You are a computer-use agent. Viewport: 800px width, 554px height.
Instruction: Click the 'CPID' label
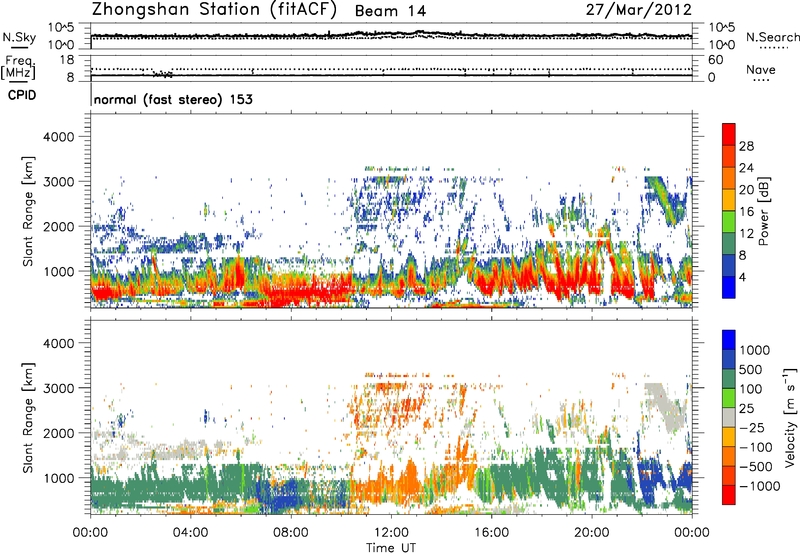pos(22,95)
